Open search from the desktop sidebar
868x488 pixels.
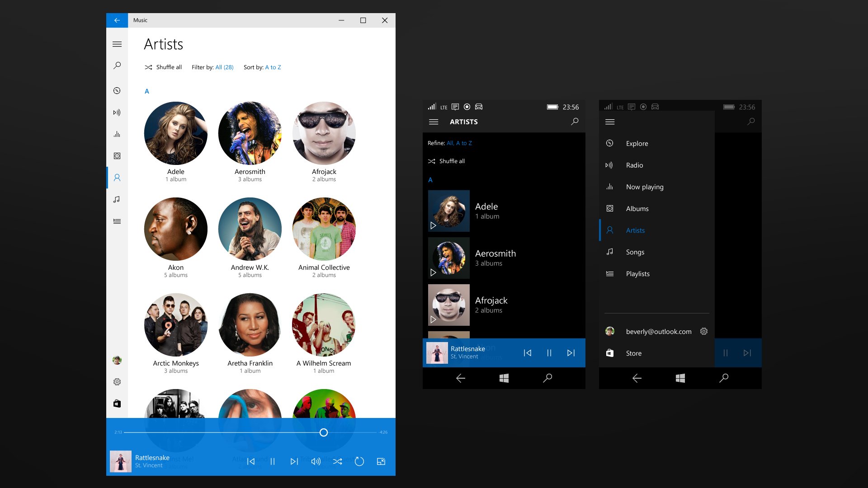117,65
